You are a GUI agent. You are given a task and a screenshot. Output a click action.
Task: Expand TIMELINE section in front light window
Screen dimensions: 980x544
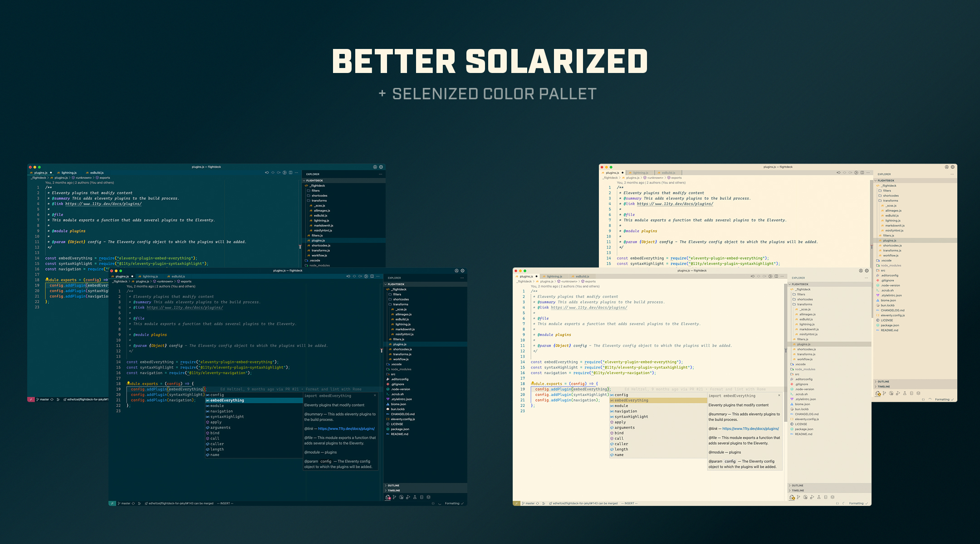pyautogui.click(x=797, y=491)
